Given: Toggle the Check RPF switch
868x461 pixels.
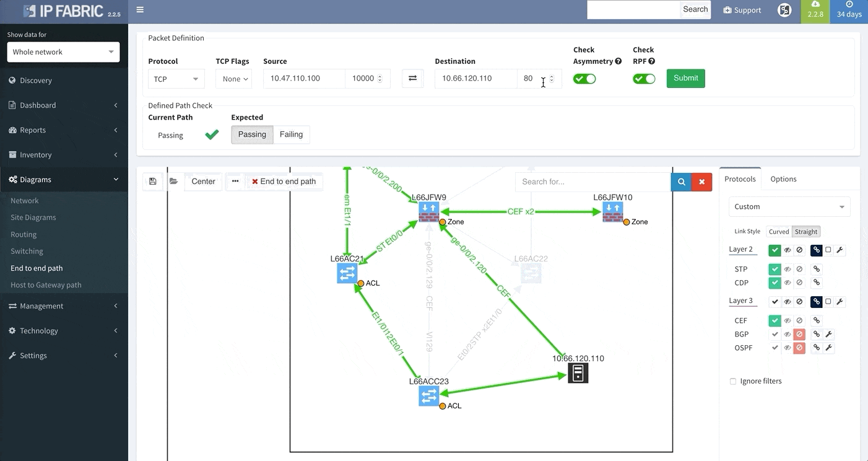Looking at the screenshot, I should click(644, 79).
